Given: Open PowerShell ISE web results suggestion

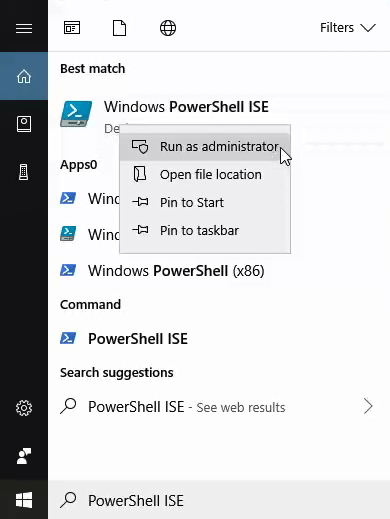Looking at the screenshot, I should [218, 407].
